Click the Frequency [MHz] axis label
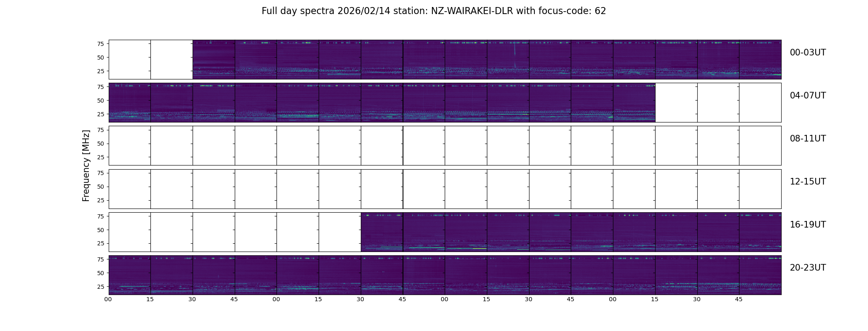 tap(86, 166)
